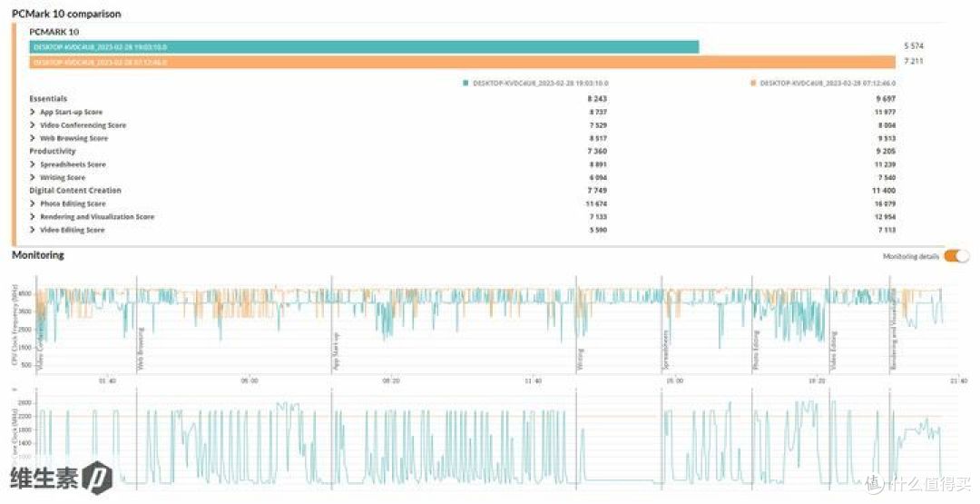Click the teal PCMark 10 result bar
Screen dimensions: 980x504
pos(364,47)
